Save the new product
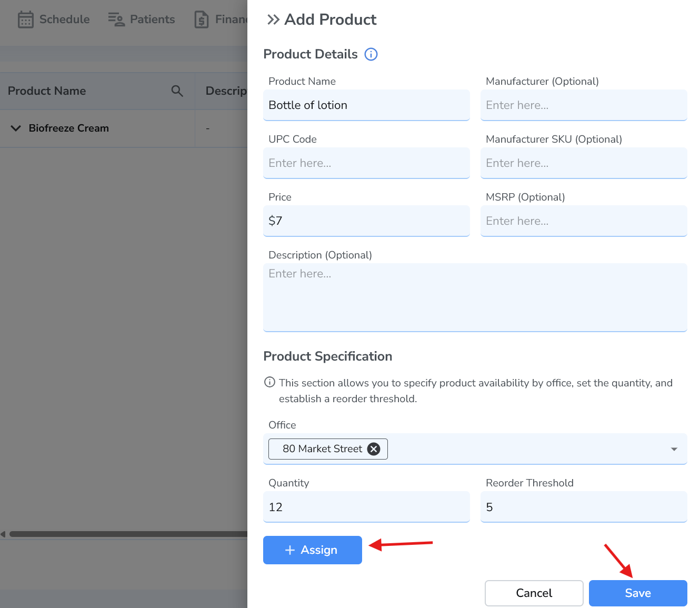 (637, 593)
